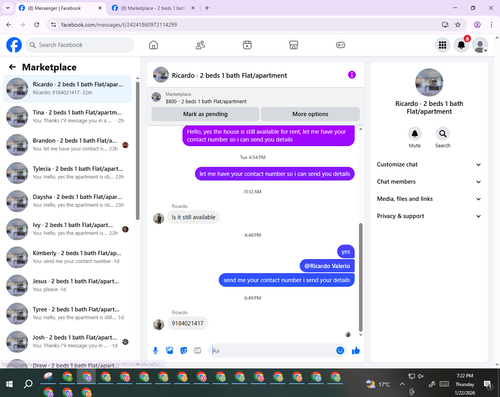Open the Chrome three-dot menu

click(x=491, y=25)
